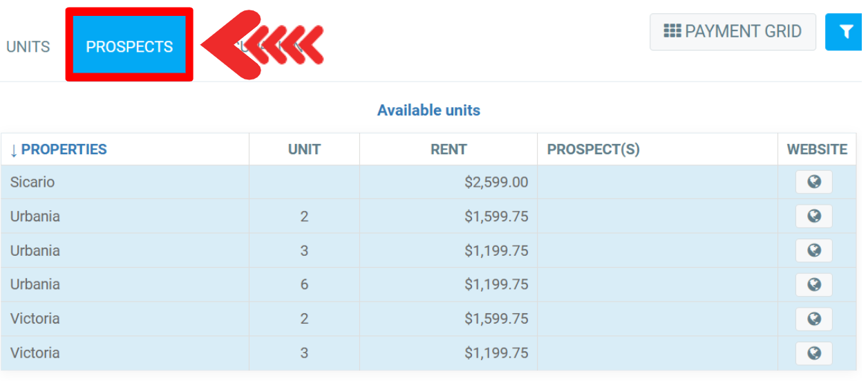Select the Sicario property name

pyautogui.click(x=32, y=183)
